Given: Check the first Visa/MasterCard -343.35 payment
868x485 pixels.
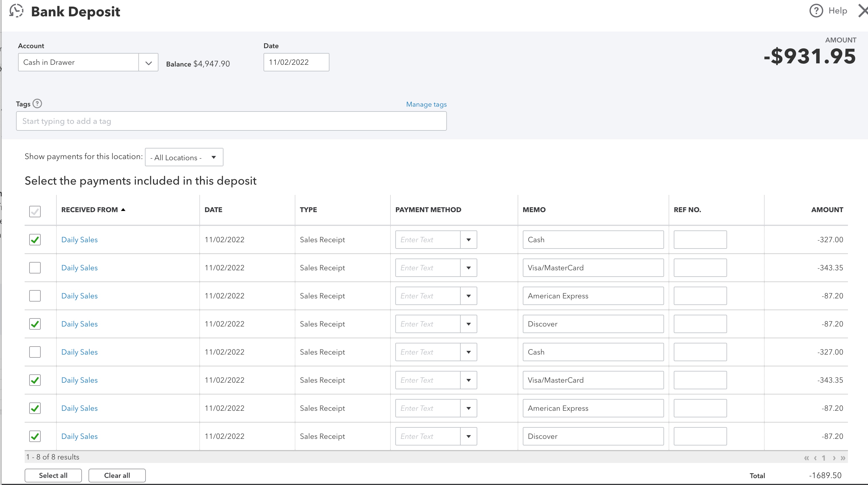Looking at the screenshot, I should pos(35,267).
